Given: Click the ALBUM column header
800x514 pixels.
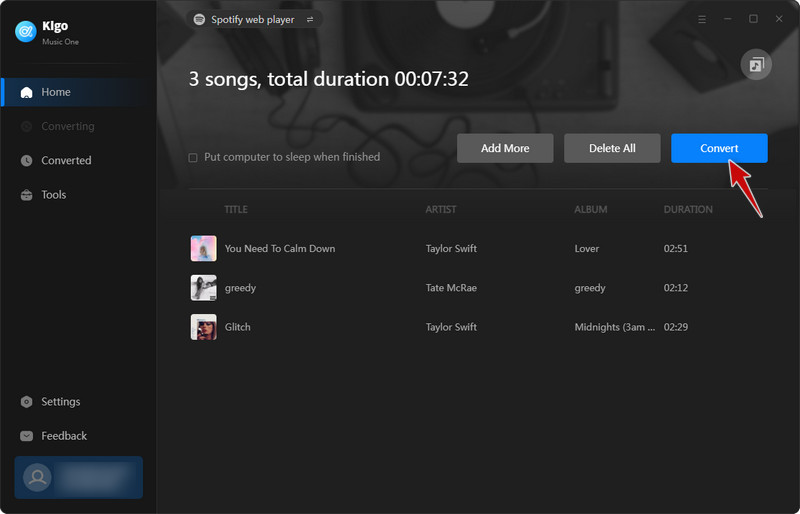Looking at the screenshot, I should tap(591, 209).
